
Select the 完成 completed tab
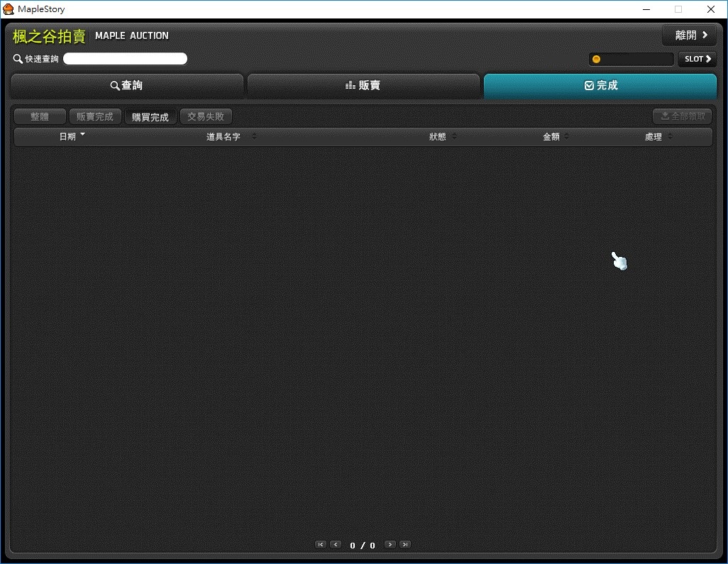tap(600, 86)
